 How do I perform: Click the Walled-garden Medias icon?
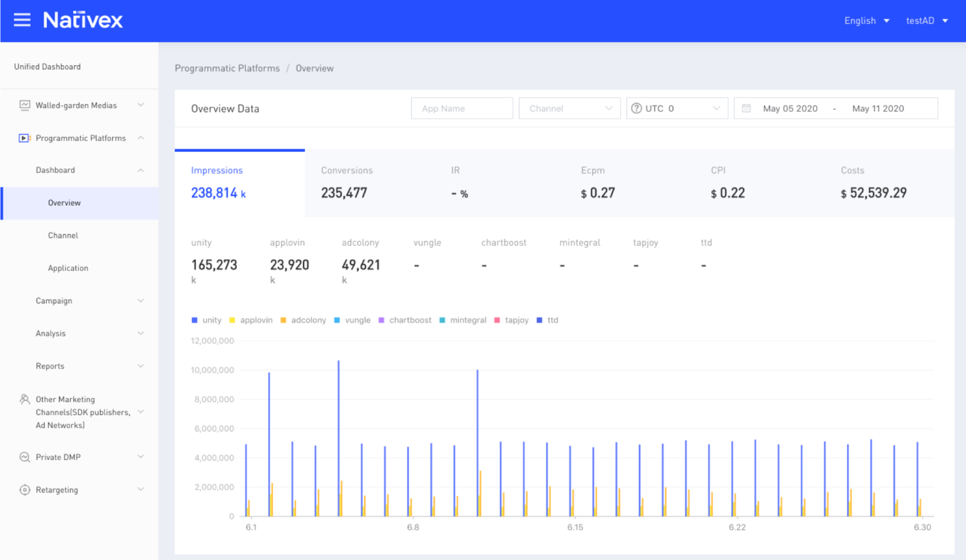(25, 105)
